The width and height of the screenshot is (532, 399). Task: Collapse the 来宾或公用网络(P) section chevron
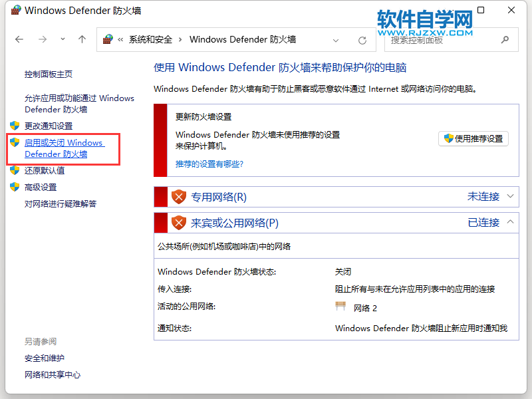(510, 222)
